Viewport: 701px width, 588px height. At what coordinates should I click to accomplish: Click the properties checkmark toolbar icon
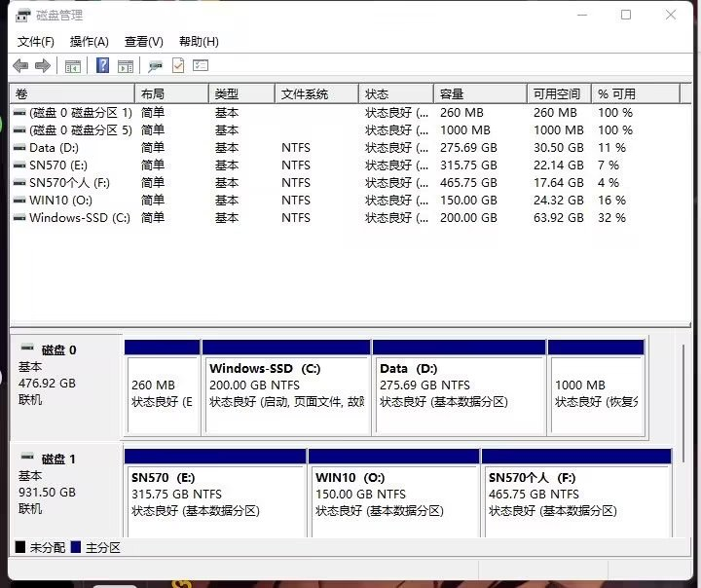(x=178, y=66)
